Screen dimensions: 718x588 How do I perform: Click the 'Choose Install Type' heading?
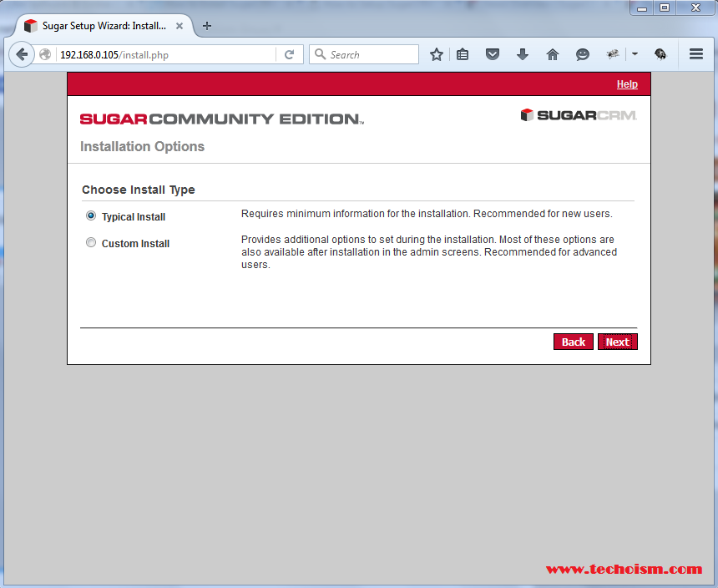point(139,190)
